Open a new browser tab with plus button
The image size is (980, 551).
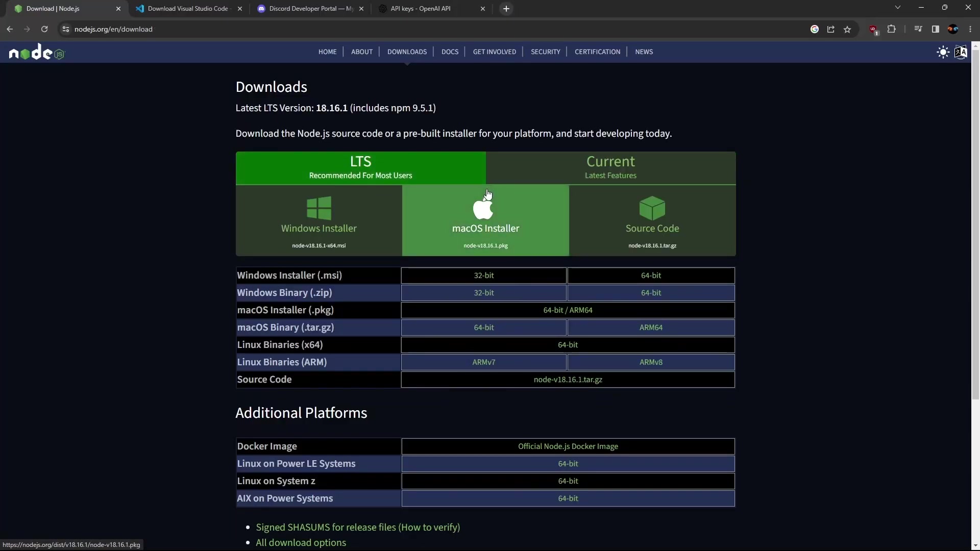506,9
